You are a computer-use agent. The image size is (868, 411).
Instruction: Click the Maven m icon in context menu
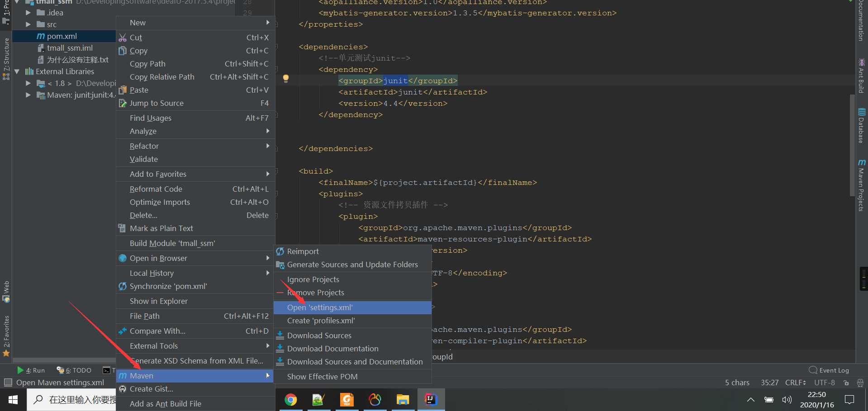123,376
